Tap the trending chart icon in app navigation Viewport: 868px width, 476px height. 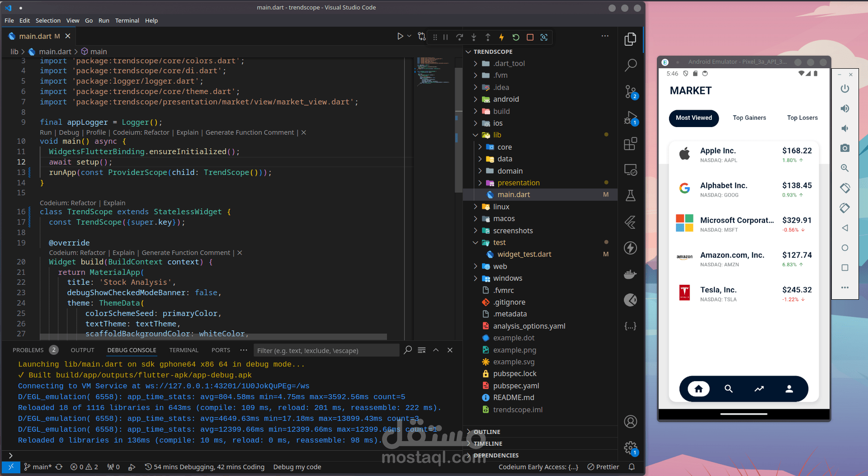click(x=759, y=389)
